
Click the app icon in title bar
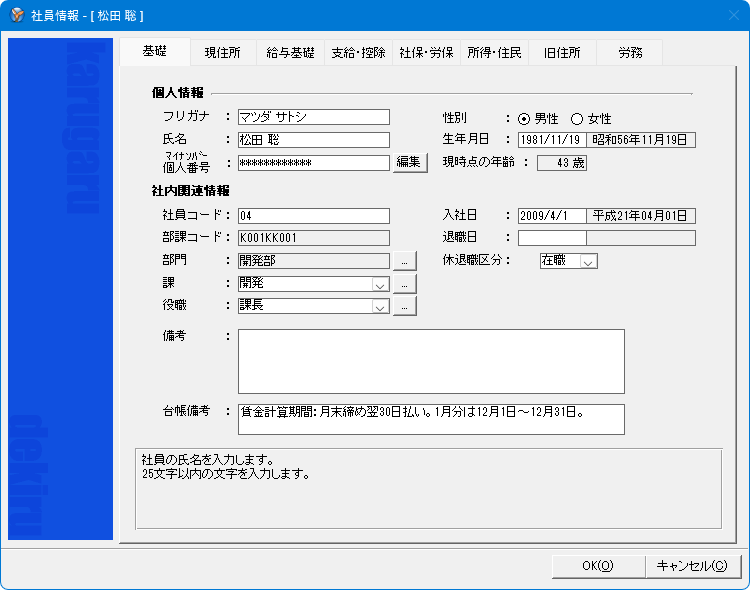(x=16, y=16)
